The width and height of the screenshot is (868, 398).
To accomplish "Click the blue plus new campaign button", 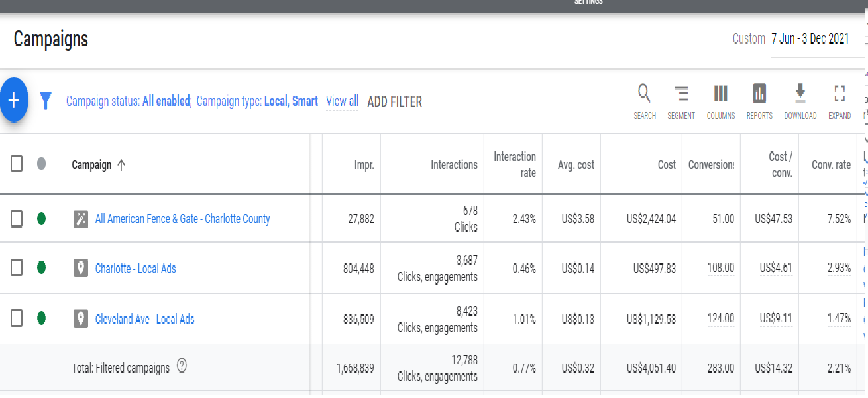I will (14, 101).
